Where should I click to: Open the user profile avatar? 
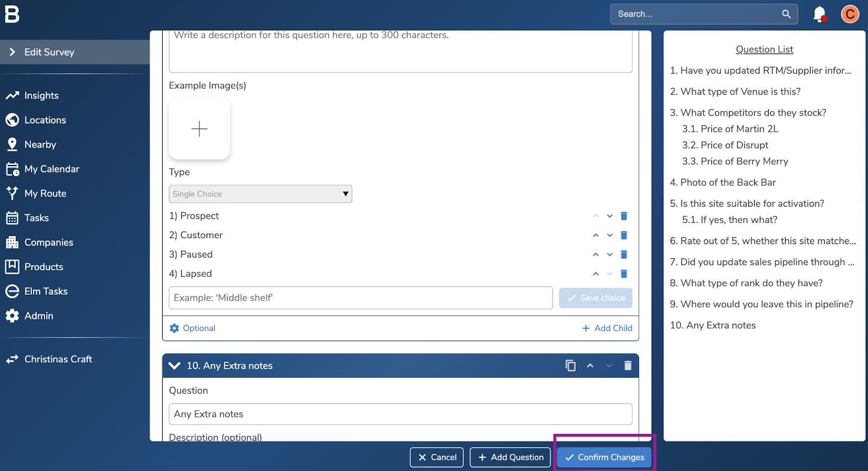850,14
